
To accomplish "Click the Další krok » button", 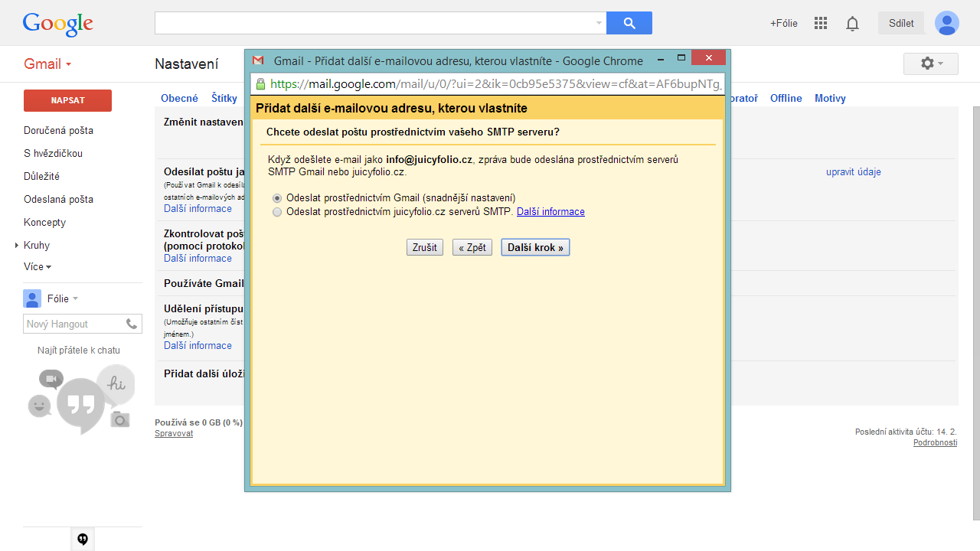I will (x=535, y=247).
